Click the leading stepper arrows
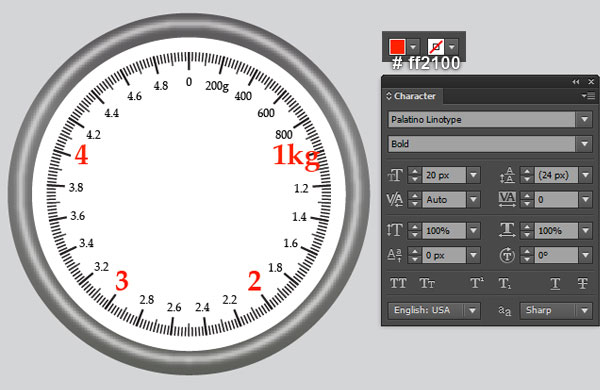The width and height of the screenshot is (600, 390). [x=527, y=175]
